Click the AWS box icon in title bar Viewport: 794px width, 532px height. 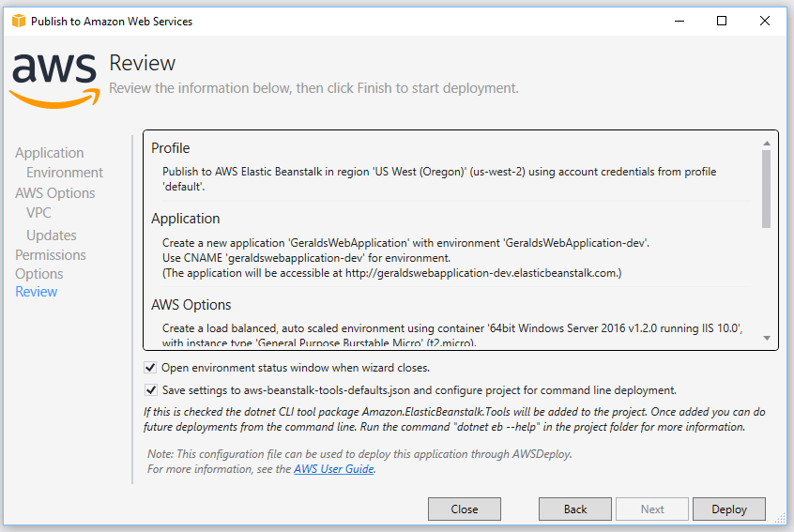(19, 21)
